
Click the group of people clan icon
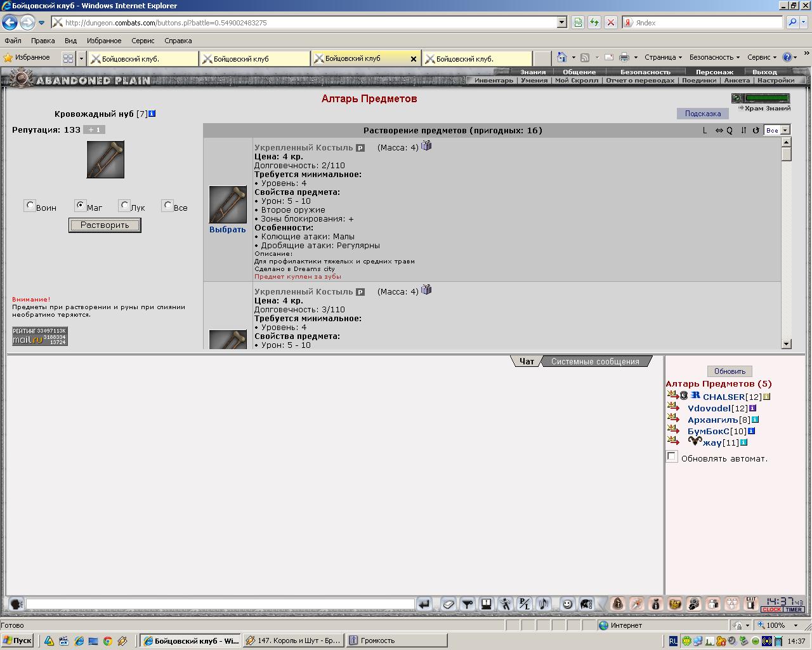[732, 604]
